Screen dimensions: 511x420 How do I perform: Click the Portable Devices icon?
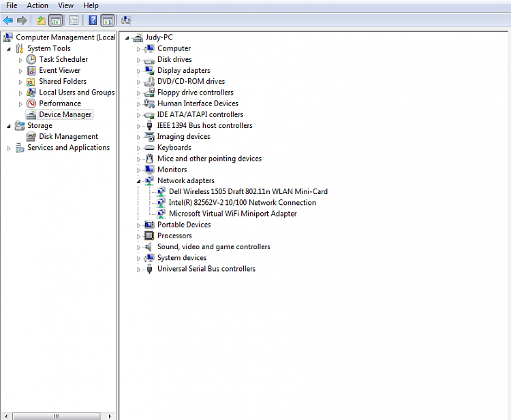150,225
